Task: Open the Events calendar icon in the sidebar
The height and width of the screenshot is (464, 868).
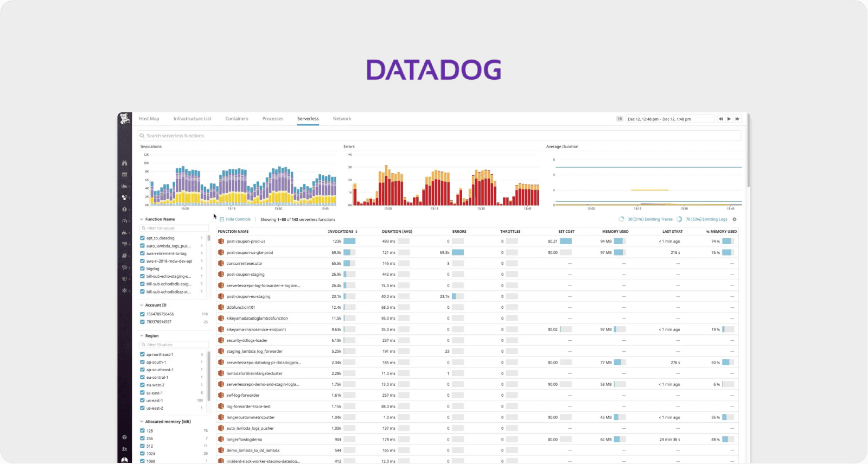Action: tap(125, 175)
